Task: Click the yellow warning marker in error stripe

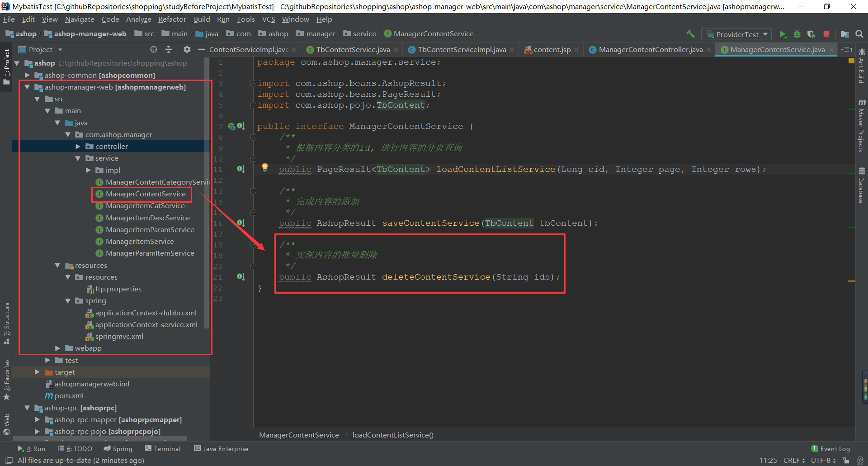Action: [851, 281]
